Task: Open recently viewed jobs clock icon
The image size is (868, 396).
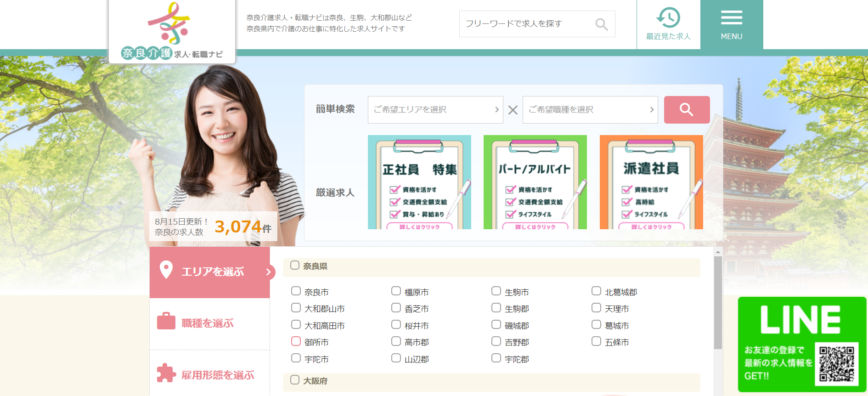Action: point(668,18)
